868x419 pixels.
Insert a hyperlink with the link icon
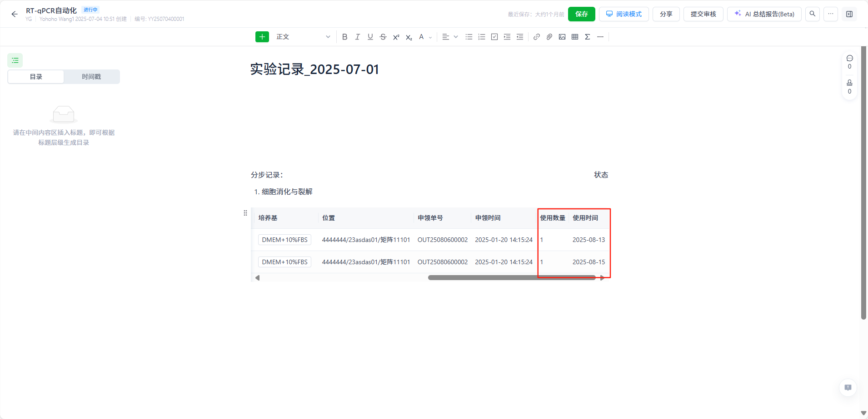pos(537,37)
